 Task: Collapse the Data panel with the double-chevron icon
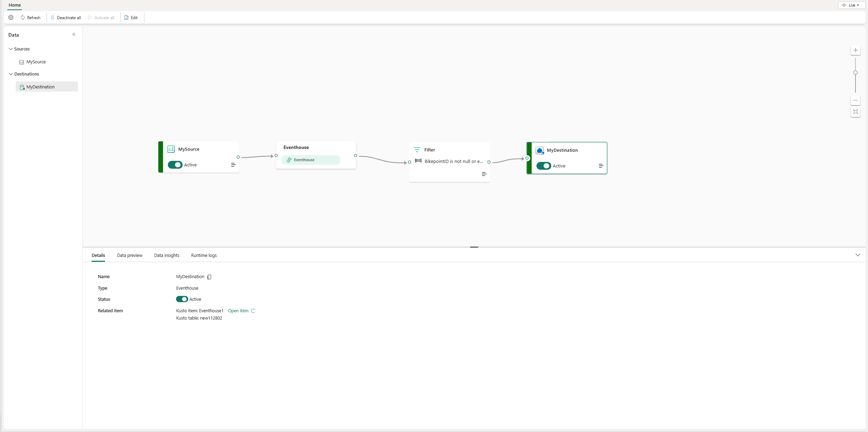(74, 34)
